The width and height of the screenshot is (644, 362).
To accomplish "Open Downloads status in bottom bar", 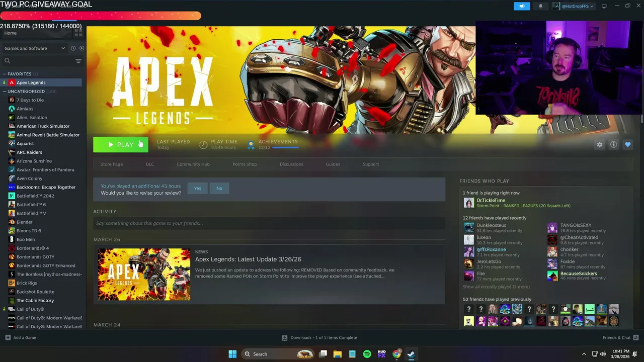I will (319, 338).
